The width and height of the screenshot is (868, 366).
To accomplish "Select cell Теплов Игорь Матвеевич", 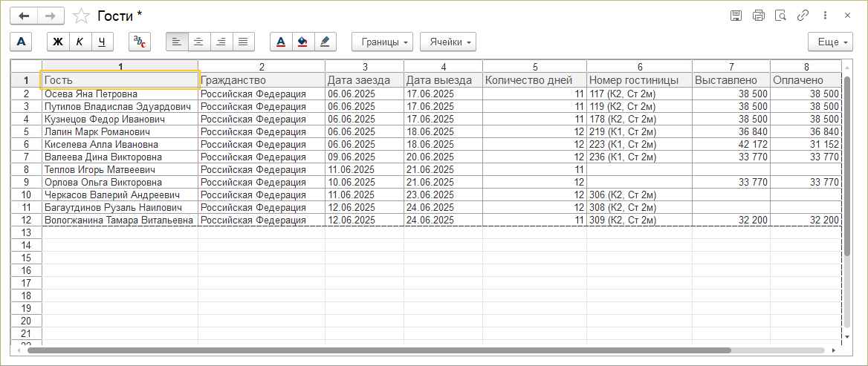I will pos(120,170).
